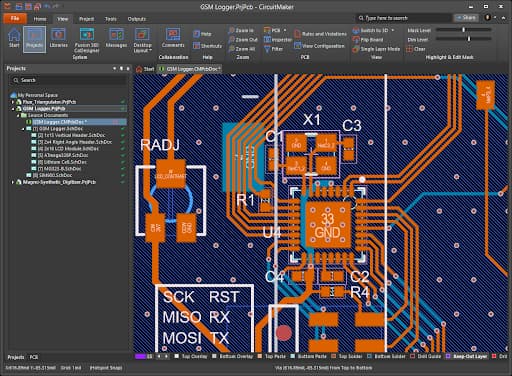Pin the Projects panel
The height and width of the screenshot is (376, 512).
tap(121, 68)
